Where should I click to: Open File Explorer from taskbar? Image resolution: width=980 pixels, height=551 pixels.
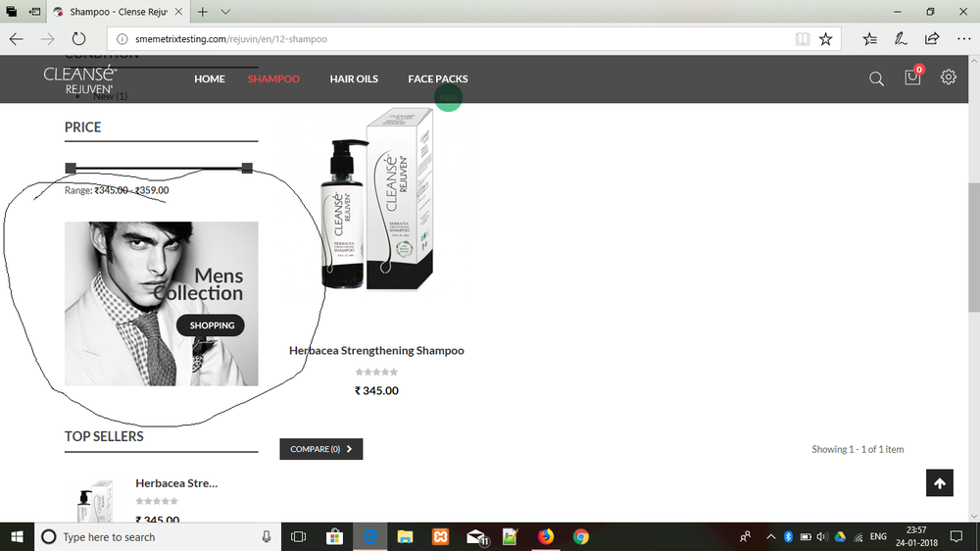tap(405, 536)
